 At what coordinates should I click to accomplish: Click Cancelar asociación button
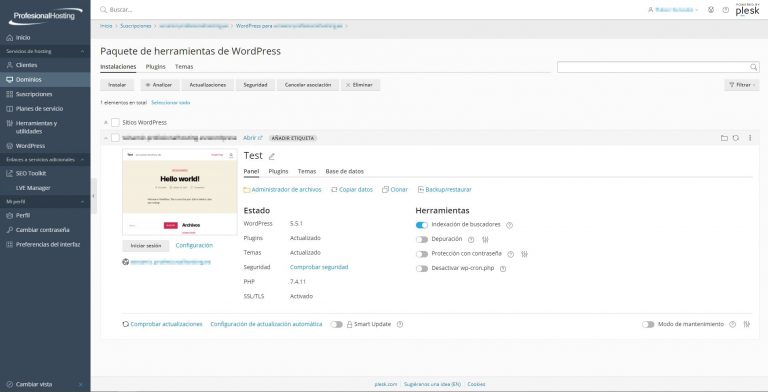click(x=308, y=85)
